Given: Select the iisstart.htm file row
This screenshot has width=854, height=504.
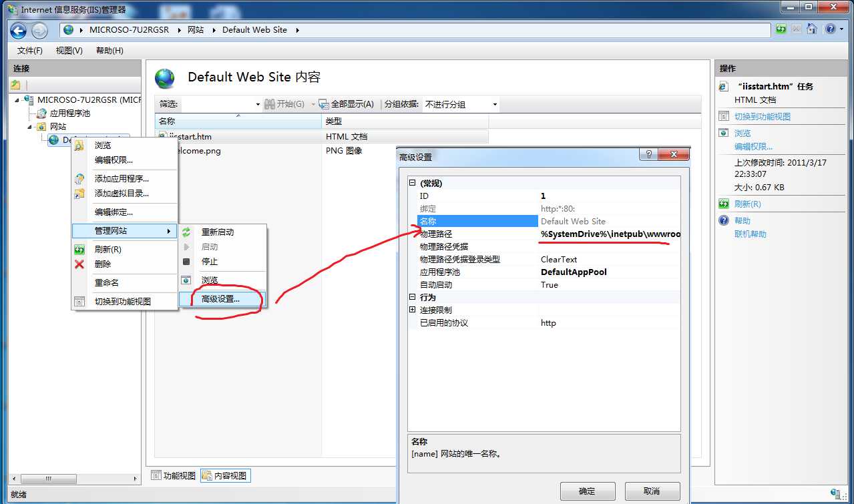Looking at the screenshot, I should click(x=322, y=136).
